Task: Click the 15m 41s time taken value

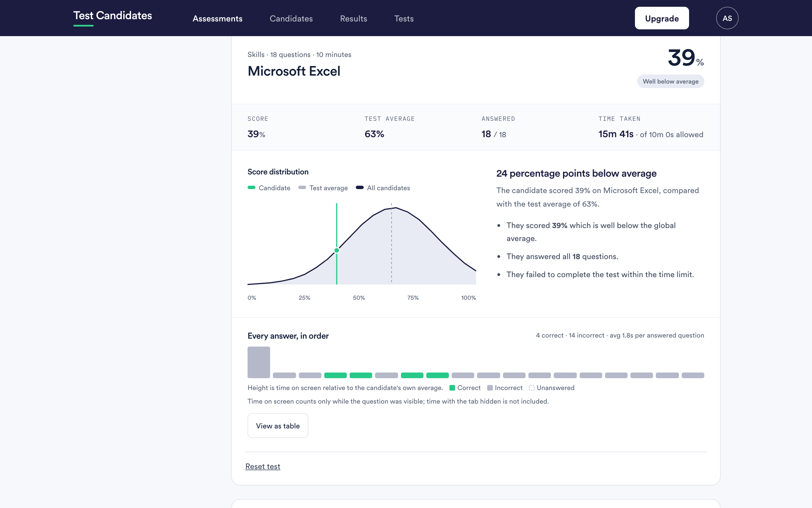Action: point(616,134)
